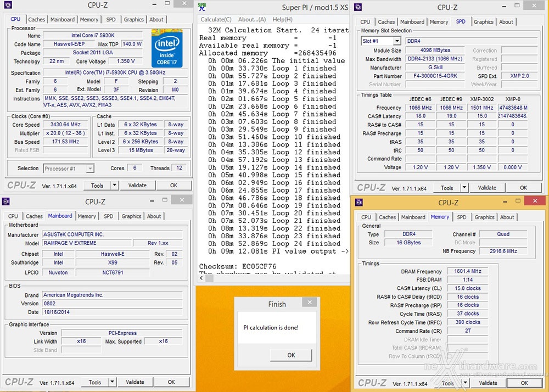Click CAS# Latency 15.0 clocks value
The height and width of the screenshot is (392, 549).
click(x=468, y=288)
